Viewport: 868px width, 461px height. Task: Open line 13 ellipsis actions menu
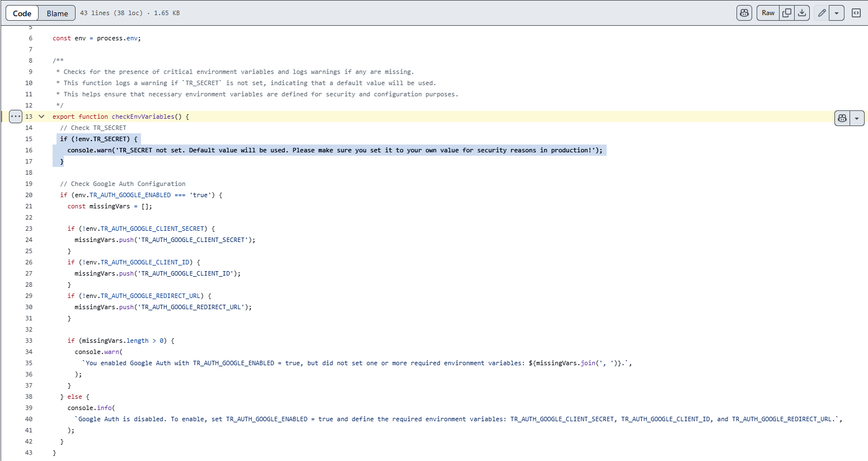[x=16, y=117]
